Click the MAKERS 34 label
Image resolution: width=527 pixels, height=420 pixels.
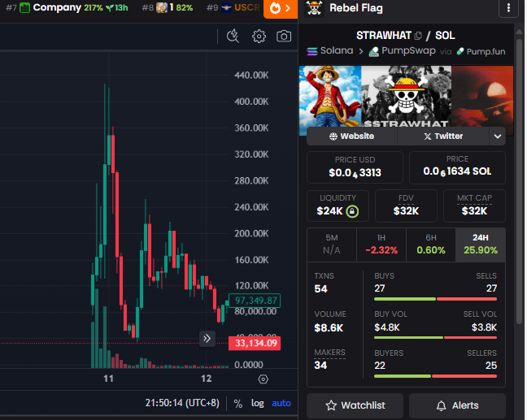click(x=329, y=353)
